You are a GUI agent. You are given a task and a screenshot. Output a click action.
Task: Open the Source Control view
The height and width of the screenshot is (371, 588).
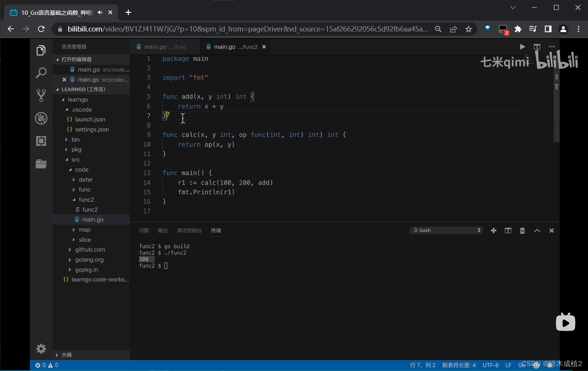tap(41, 95)
